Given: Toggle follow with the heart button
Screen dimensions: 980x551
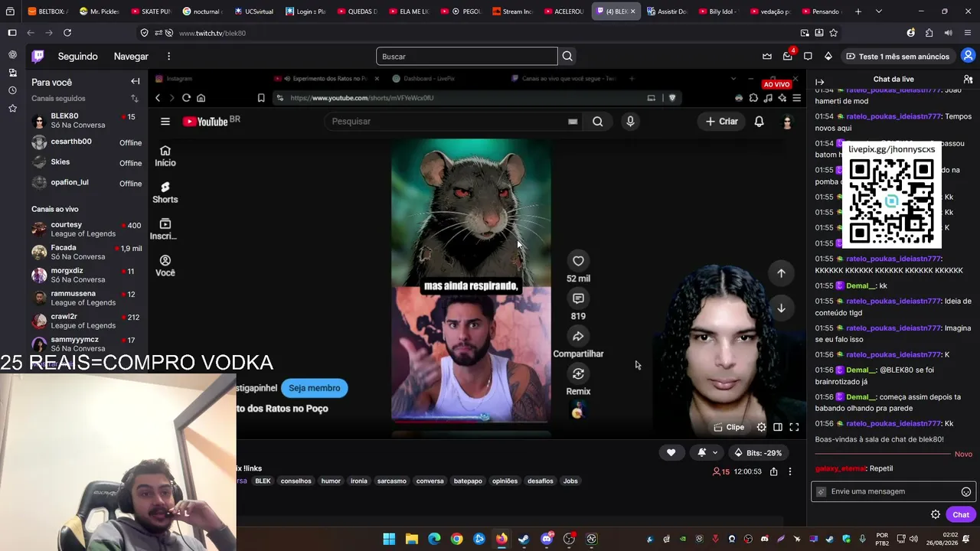Looking at the screenshot, I should point(671,452).
